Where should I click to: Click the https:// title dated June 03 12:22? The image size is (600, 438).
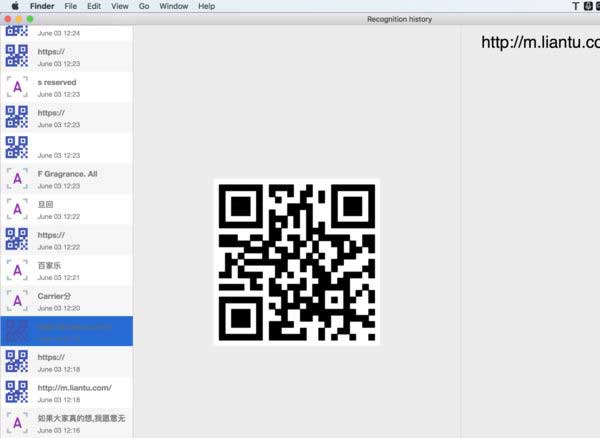(51, 235)
